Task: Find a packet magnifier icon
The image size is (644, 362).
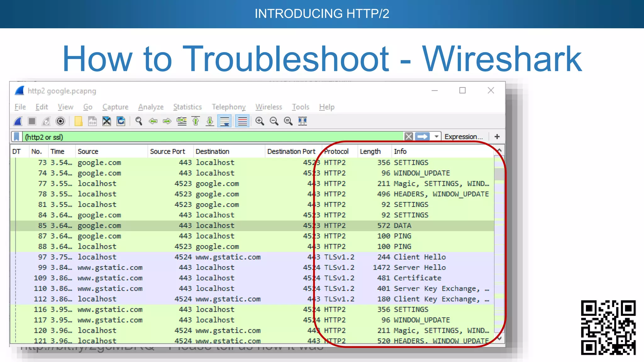Action: [x=139, y=121]
